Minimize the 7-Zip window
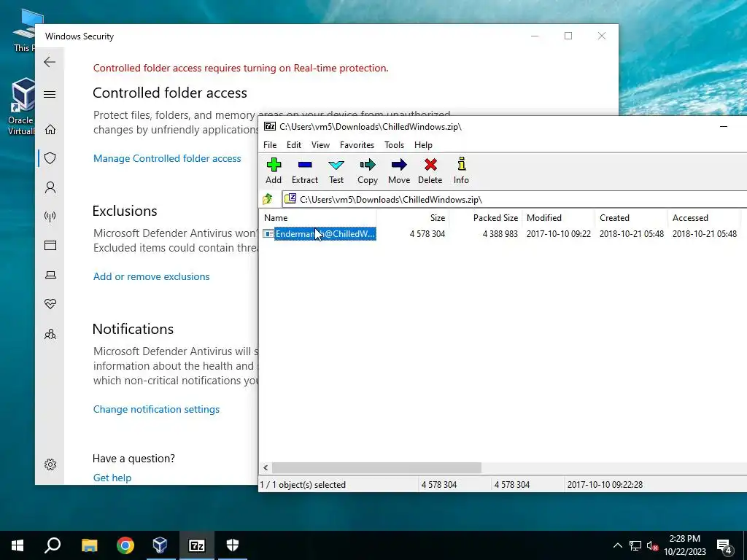 pos(723,127)
